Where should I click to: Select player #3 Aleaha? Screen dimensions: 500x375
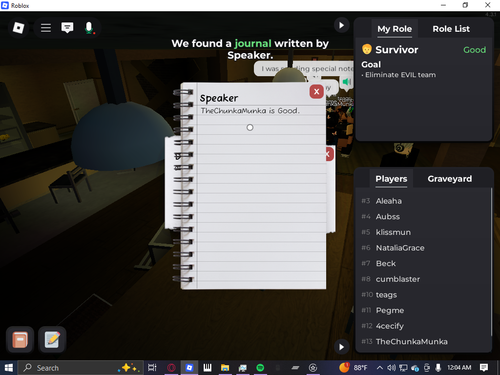pyautogui.click(x=423, y=201)
